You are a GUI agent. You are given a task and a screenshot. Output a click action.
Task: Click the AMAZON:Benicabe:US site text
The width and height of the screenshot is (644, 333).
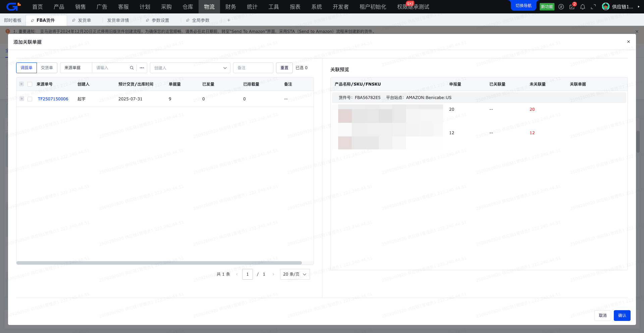coord(429,98)
